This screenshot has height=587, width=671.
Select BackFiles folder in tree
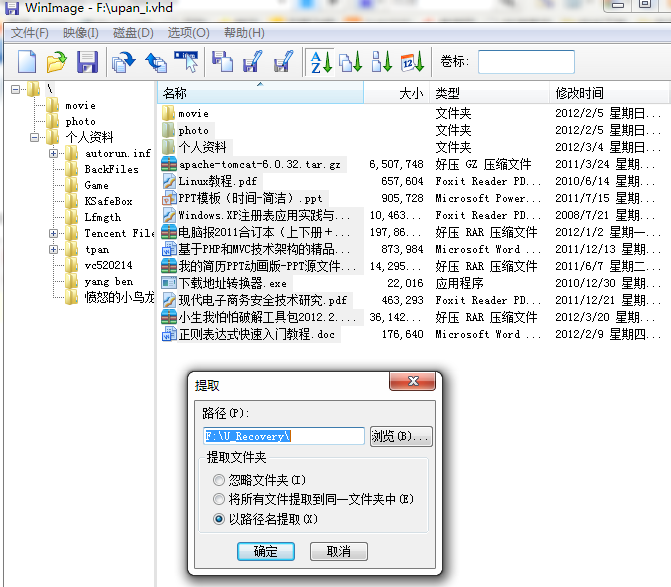(x=111, y=169)
